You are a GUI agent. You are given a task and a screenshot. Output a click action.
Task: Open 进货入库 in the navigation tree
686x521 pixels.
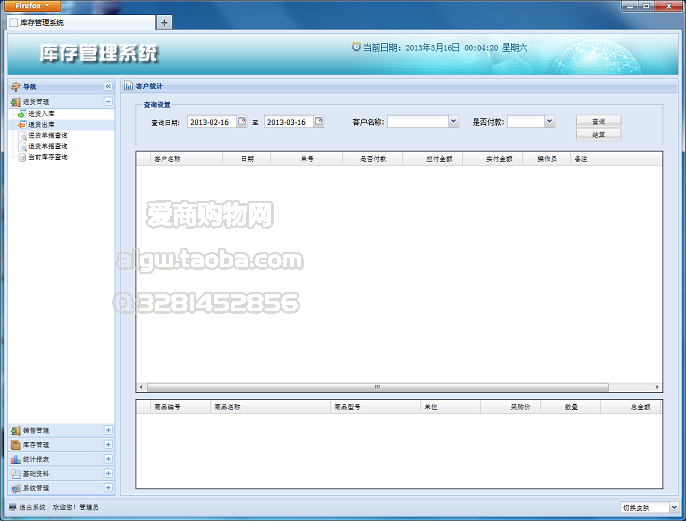point(42,114)
